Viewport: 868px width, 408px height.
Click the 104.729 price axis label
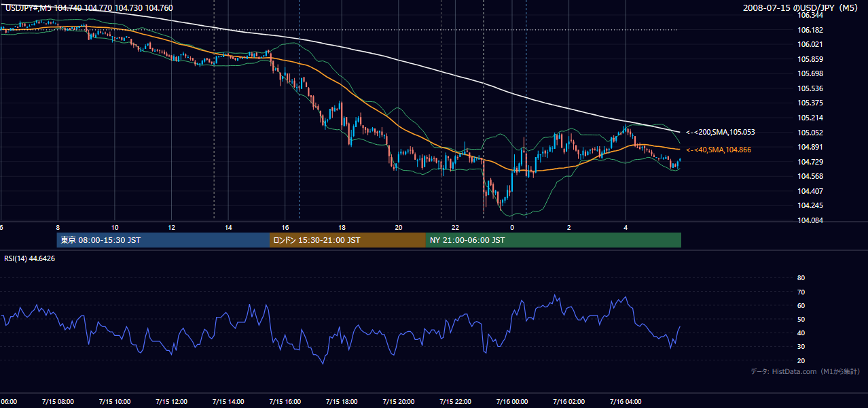point(810,162)
